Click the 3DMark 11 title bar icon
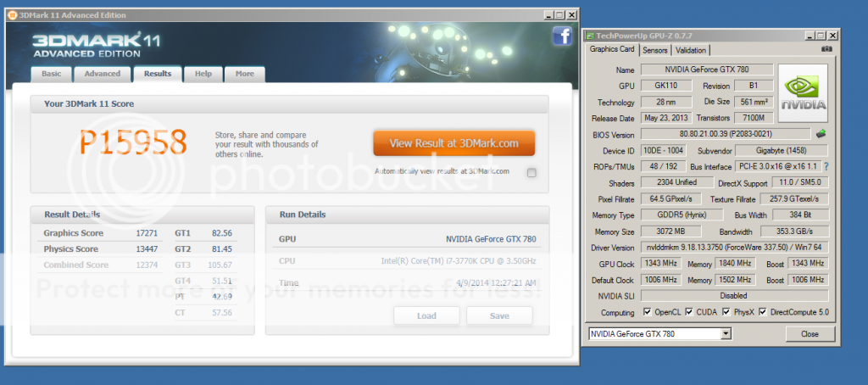The image size is (868, 385). pyautogui.click(x=14, y=14)
